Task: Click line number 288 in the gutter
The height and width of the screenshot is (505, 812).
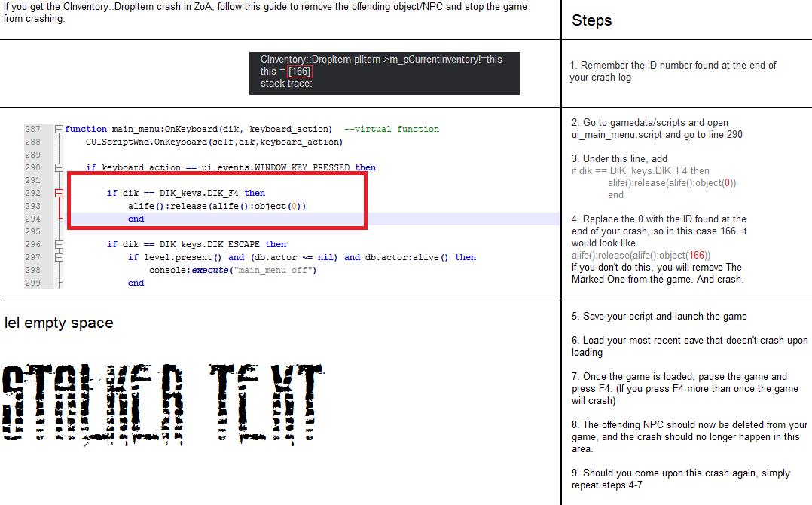Action: coord(32,142)
